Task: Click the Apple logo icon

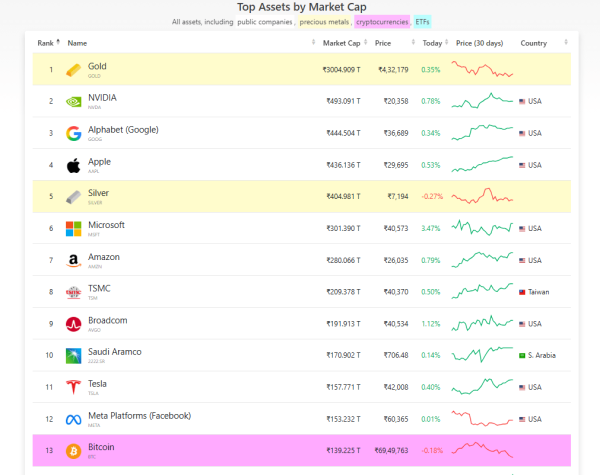Action: [x=73, y=165]
